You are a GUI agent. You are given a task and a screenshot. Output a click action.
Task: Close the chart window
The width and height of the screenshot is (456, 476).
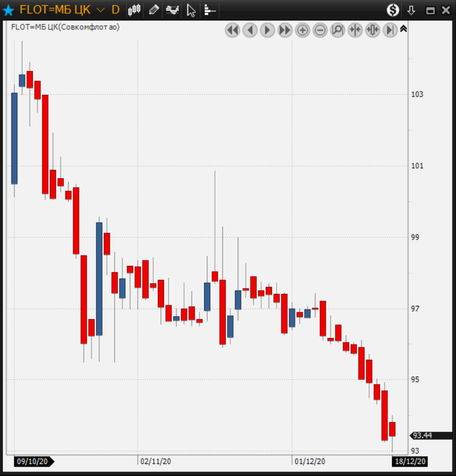[x=446, y=10]
